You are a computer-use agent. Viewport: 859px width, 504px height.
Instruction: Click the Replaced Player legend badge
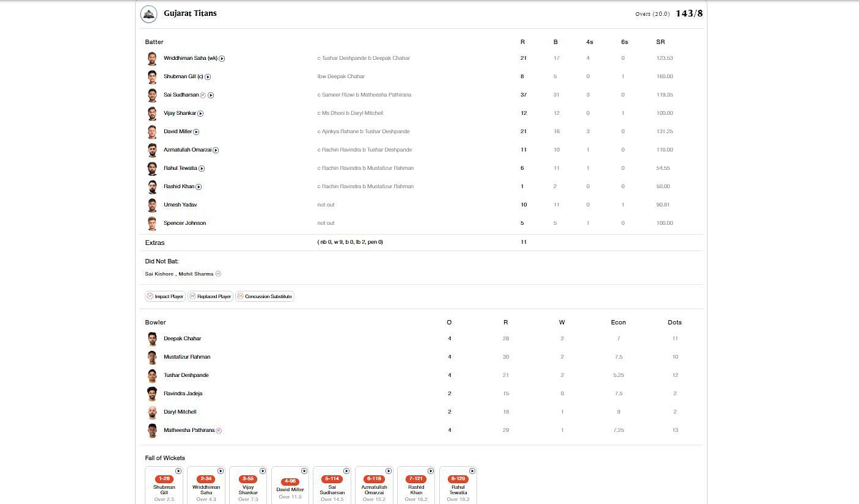tap(210, 296)
